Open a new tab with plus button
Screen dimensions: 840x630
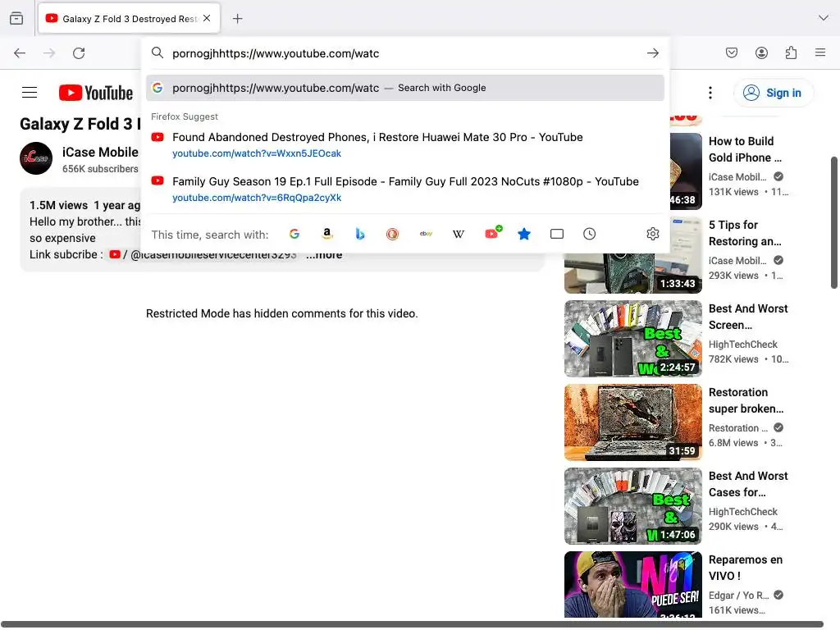pos(237,19)
